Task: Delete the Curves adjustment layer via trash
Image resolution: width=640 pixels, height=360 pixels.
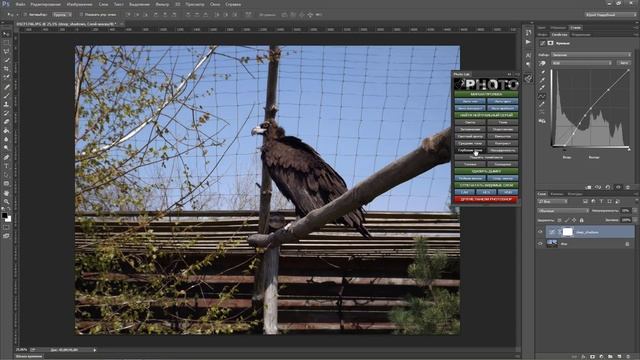Action: 628,187
